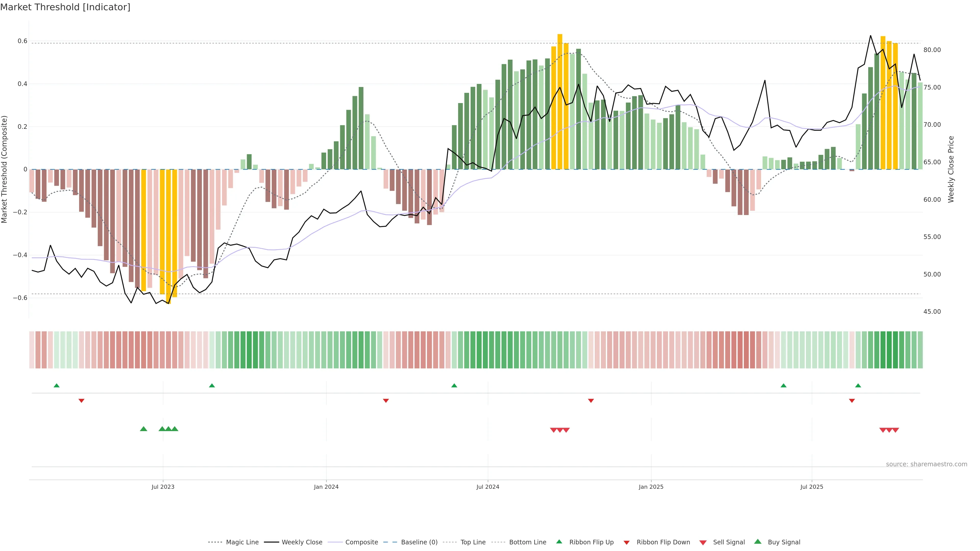The width and height of the screenshot is (980, 551).
Task: Click the ribbon flip up marker before Jul 2024
Action: click(454, 386)
